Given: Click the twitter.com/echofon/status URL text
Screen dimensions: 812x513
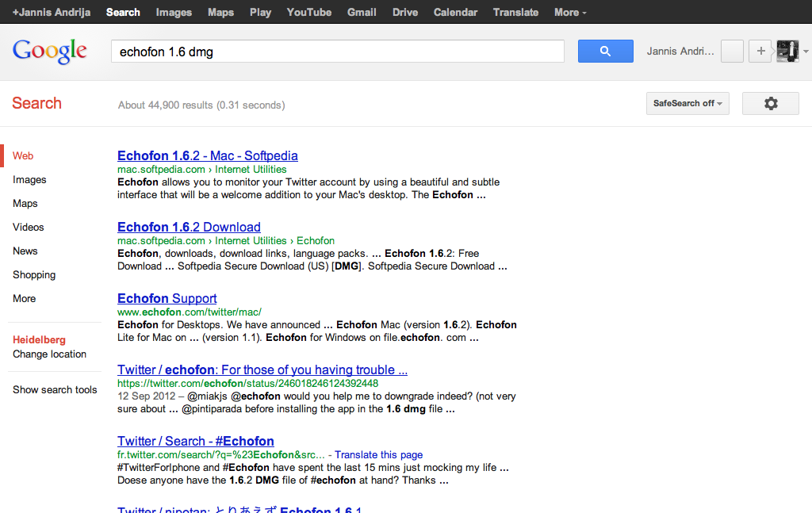Looking at the screenshot, I should pos(247,384).
